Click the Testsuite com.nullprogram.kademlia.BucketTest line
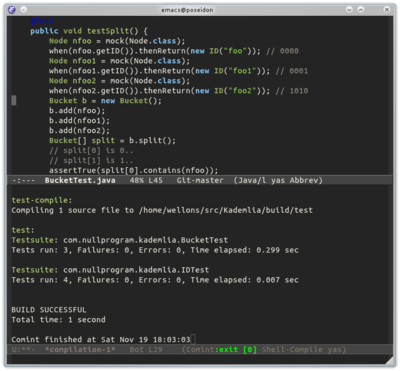The height and width of the screenshot is (371, 400). [x=120, y=240]
